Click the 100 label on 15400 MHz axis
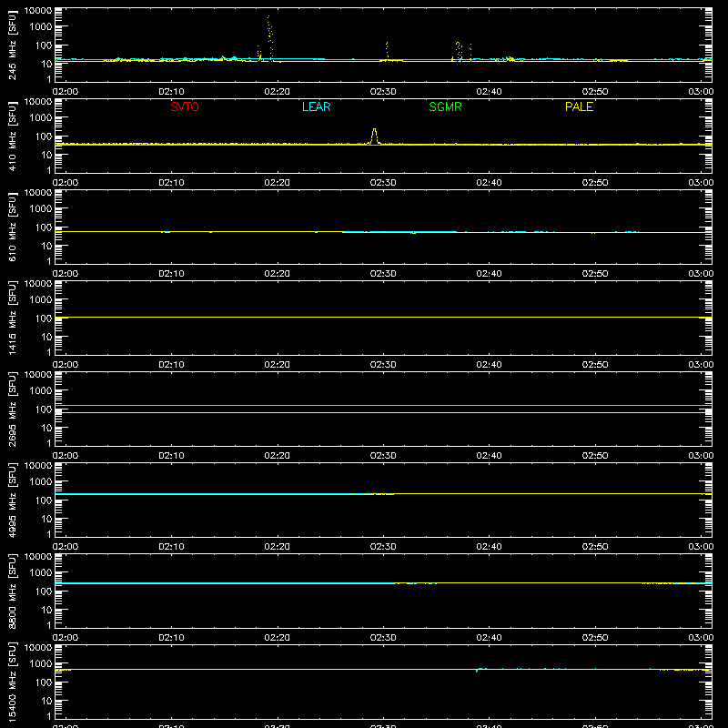728x728 pixels. 44,682
